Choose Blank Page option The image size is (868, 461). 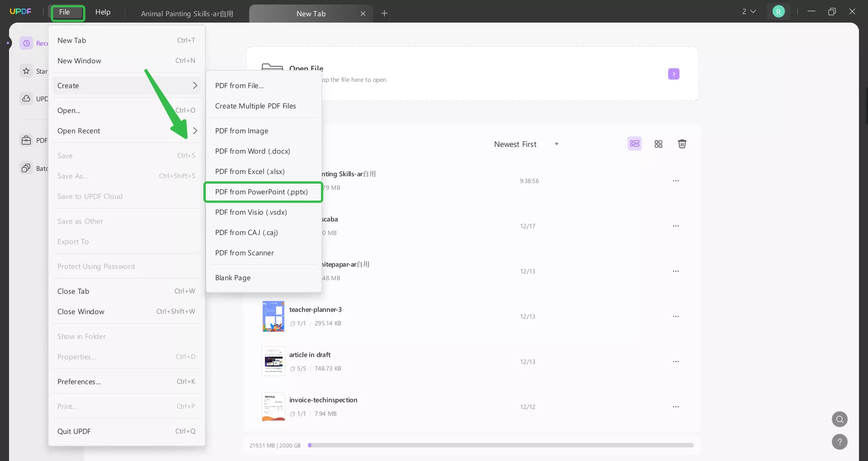264,278
